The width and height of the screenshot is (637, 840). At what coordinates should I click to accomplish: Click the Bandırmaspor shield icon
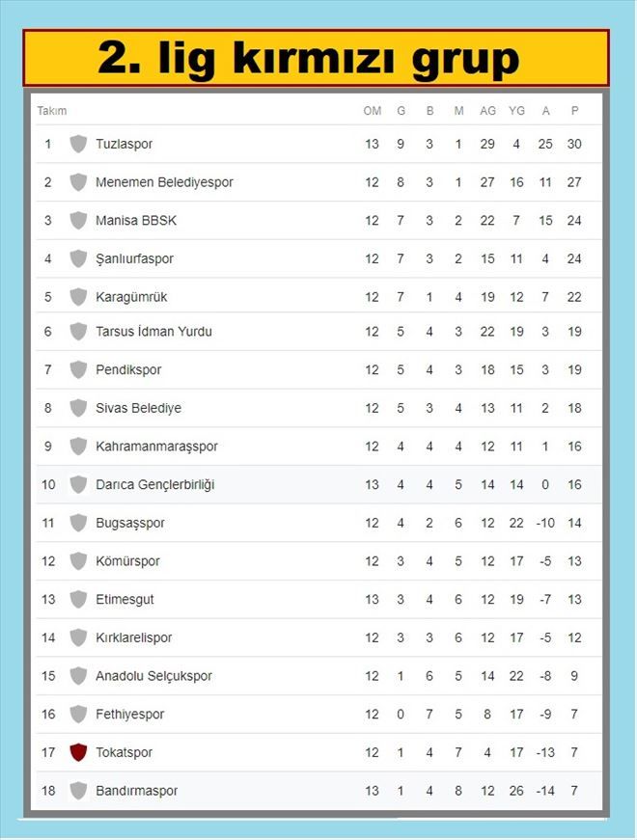point(78,791)
